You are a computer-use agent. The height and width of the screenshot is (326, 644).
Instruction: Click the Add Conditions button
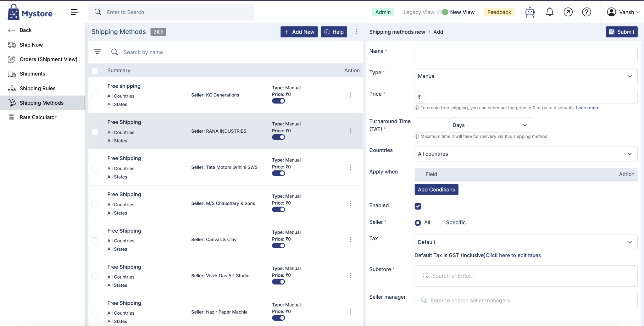pos(436,190)
